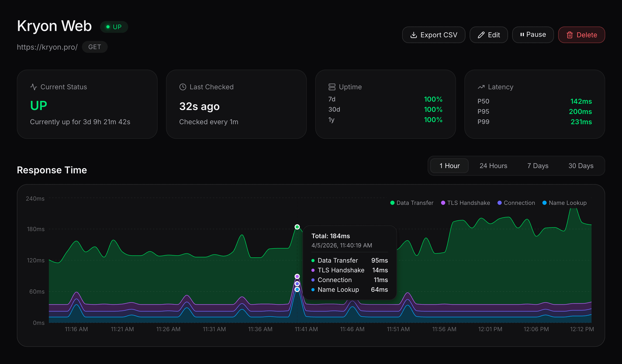
Task: Click 'Total: 184ms' in the tooltip
Action: 330,236
